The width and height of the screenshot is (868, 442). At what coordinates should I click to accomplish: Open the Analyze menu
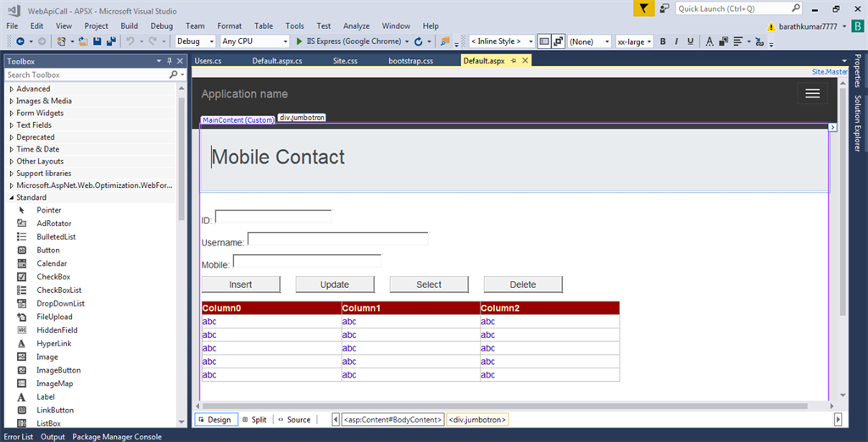click(356, 26)
